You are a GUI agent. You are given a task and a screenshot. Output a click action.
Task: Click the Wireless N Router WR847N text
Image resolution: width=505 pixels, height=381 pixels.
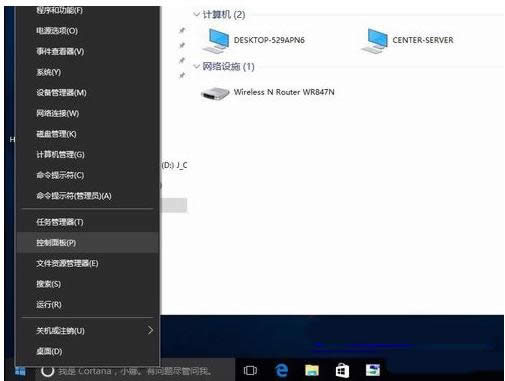pyautogui.click(x=284, y=92)
